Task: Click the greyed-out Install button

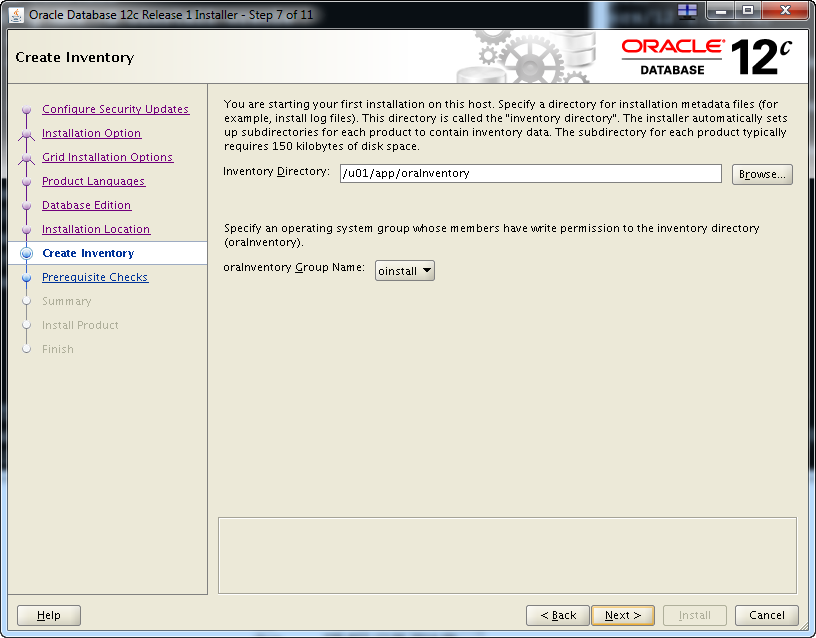Action: 694,615
